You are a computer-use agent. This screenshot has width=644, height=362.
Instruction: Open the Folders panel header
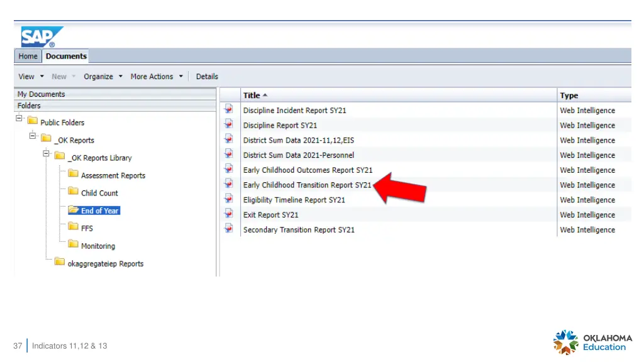pos(115,106)
